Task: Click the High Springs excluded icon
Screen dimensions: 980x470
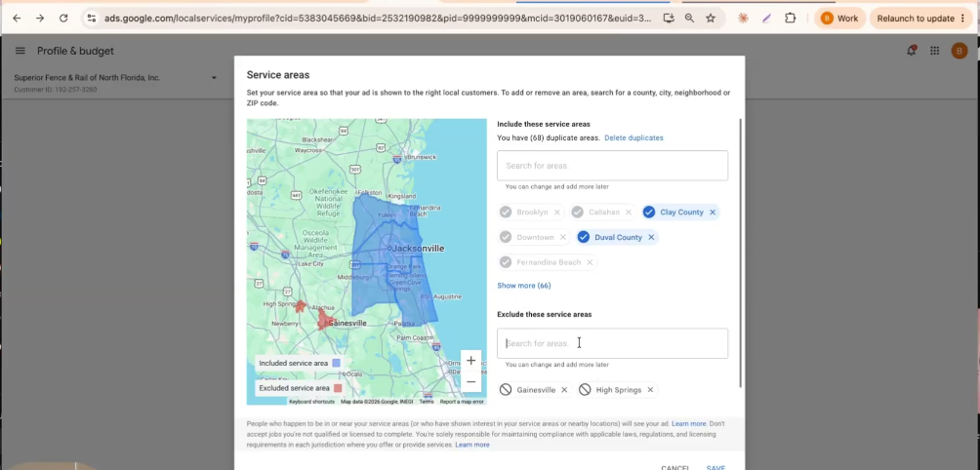Action: [585, 389]
